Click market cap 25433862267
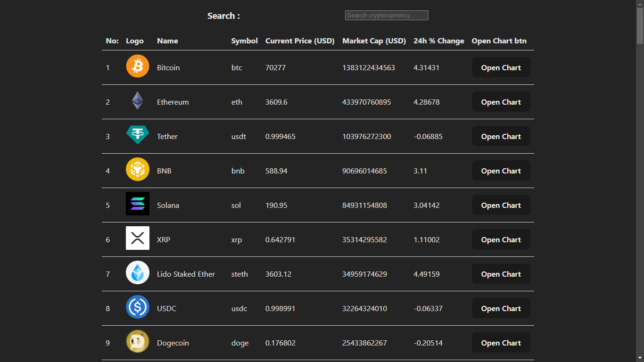Screen dimensions: 644x362 [365, 343]
